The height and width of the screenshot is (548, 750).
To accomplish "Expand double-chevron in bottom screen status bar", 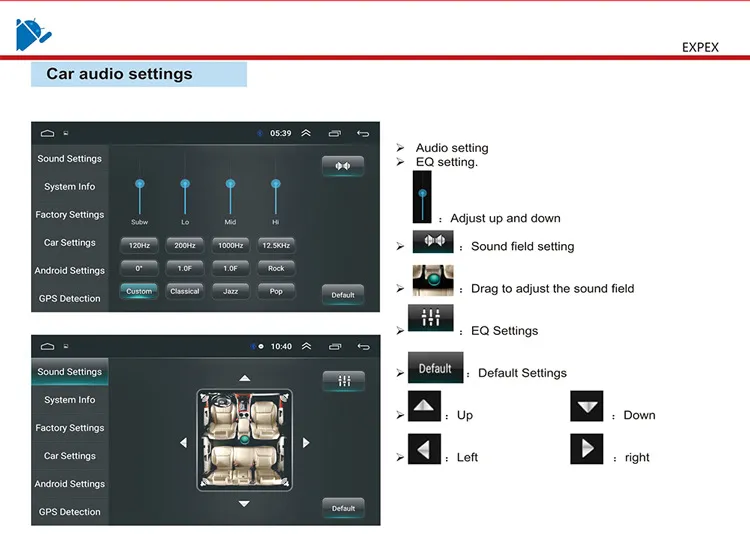I will pos(307,346).
